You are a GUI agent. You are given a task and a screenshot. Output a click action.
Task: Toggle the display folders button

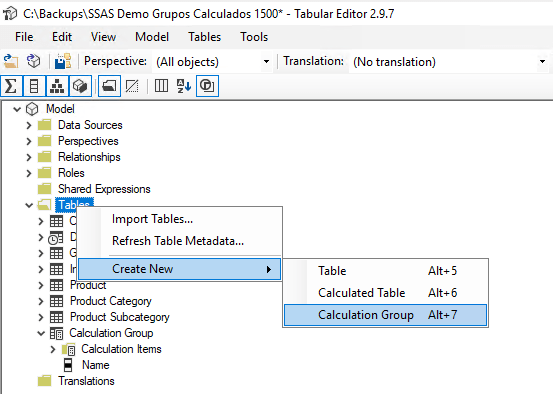pyautogui.click(x=109, y=86)
